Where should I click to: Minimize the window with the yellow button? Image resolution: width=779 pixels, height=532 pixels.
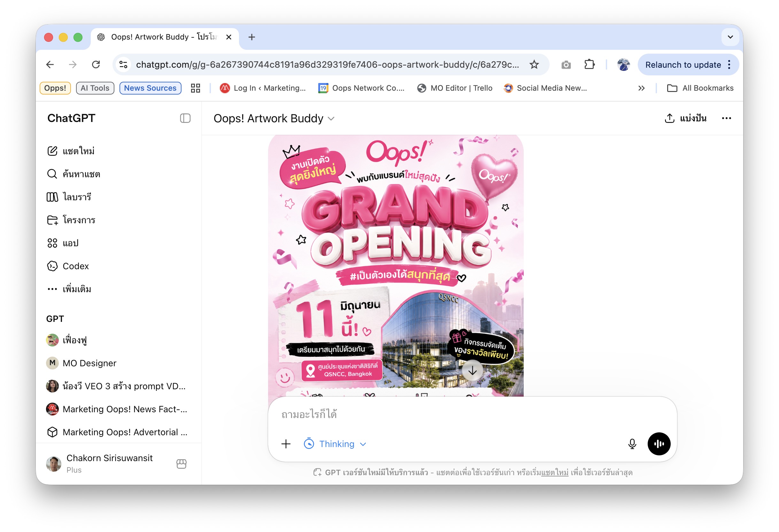tap(63, 37)
